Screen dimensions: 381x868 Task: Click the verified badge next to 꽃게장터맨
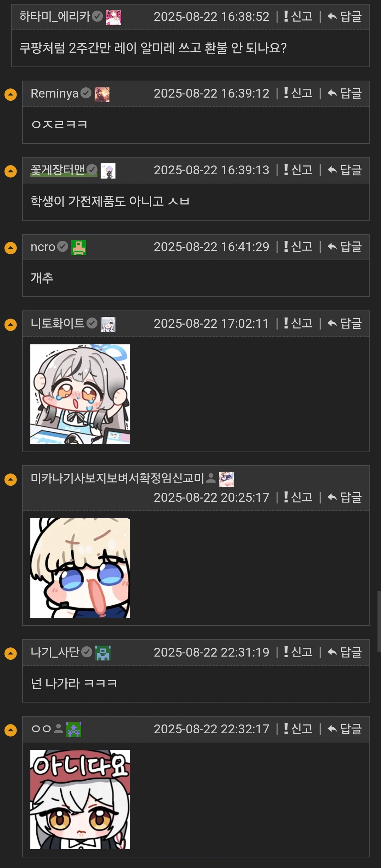pos(92,170)
